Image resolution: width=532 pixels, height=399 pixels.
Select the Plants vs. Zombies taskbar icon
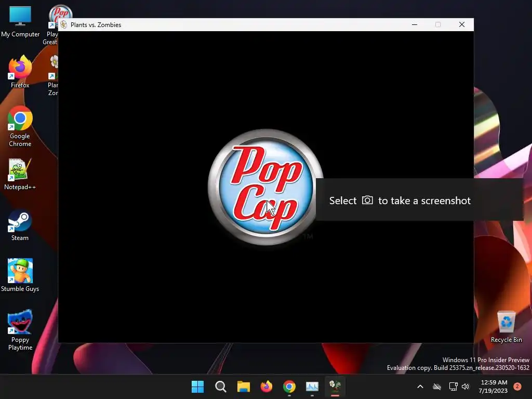pyautogui.click(x=335, y=387)
